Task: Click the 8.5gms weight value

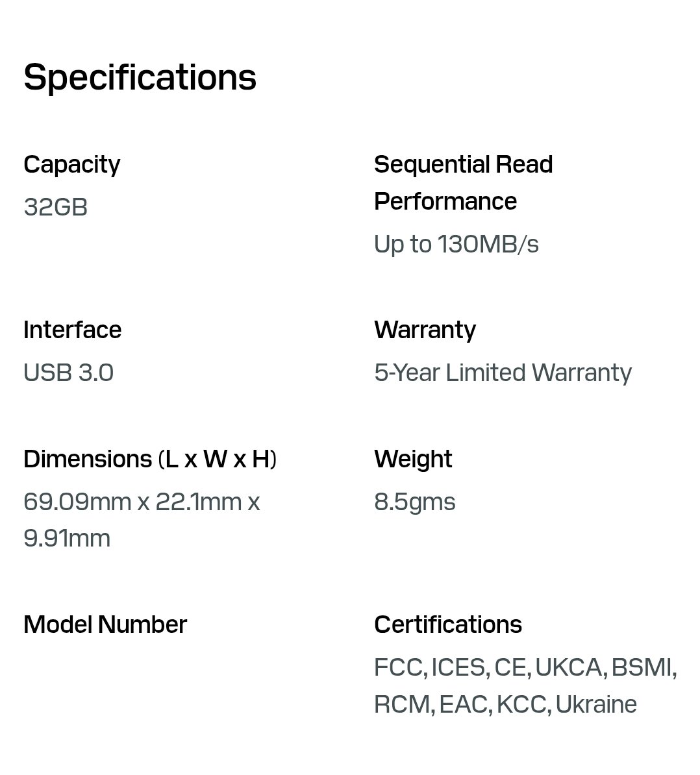Action: [414, 502]
